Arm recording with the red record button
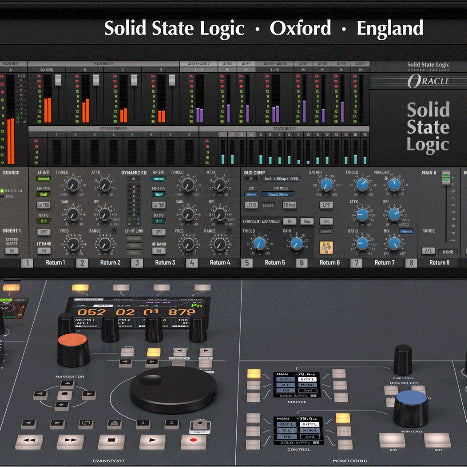The width and height of the screenshot is (467, 467). pos(193,442)
